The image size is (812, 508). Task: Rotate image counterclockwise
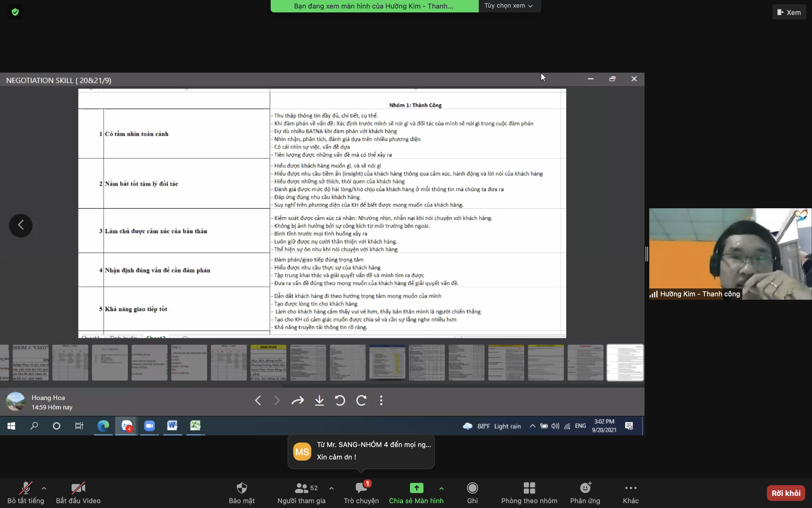point(340,400)
